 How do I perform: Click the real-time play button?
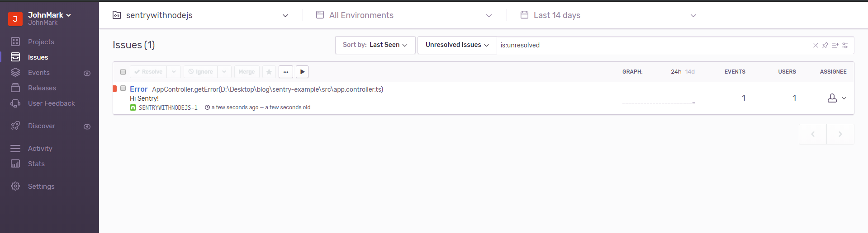302,72
